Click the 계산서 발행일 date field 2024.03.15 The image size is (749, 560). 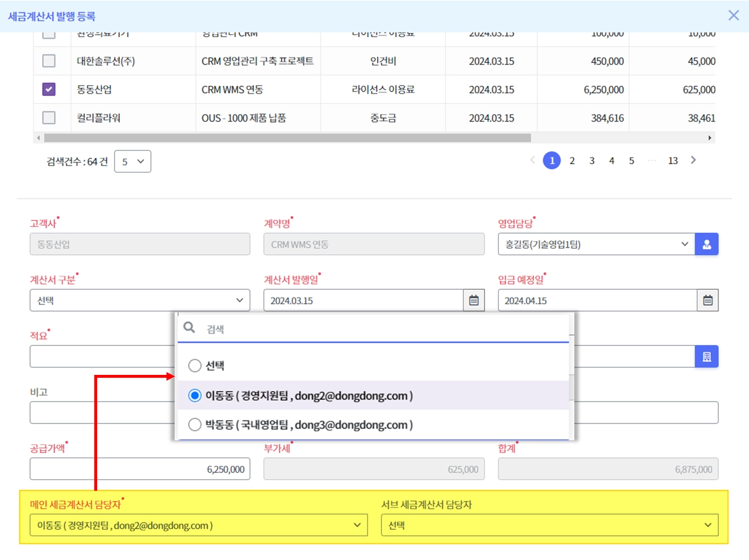364,300
